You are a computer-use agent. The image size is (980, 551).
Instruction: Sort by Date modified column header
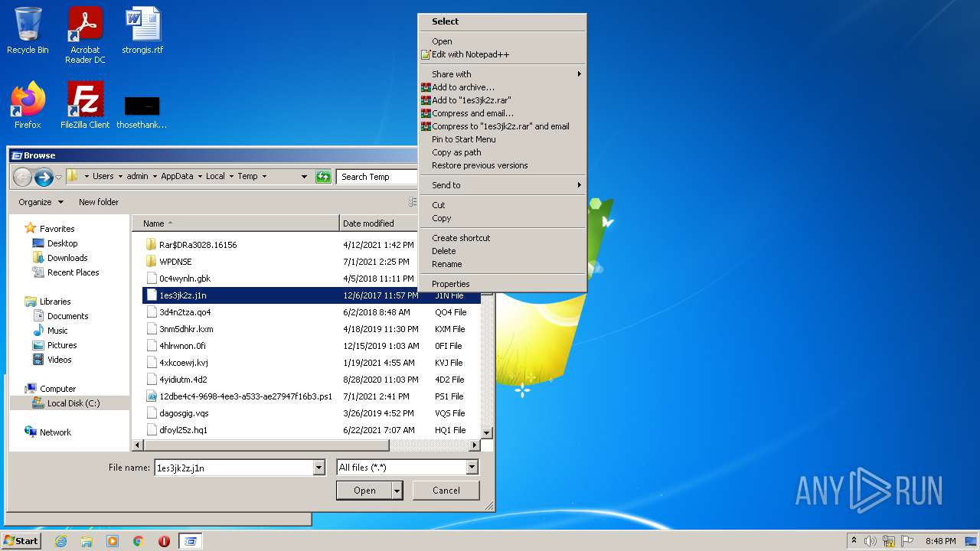coord(379,223)
